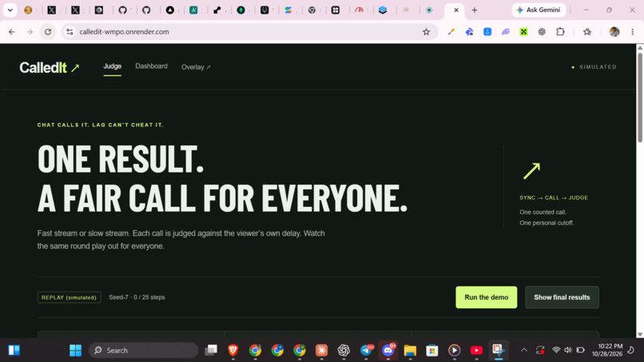Open Chrome three-dot menu
The width and height of the screenshot is (644, 362).
click(x=633, y=32)
